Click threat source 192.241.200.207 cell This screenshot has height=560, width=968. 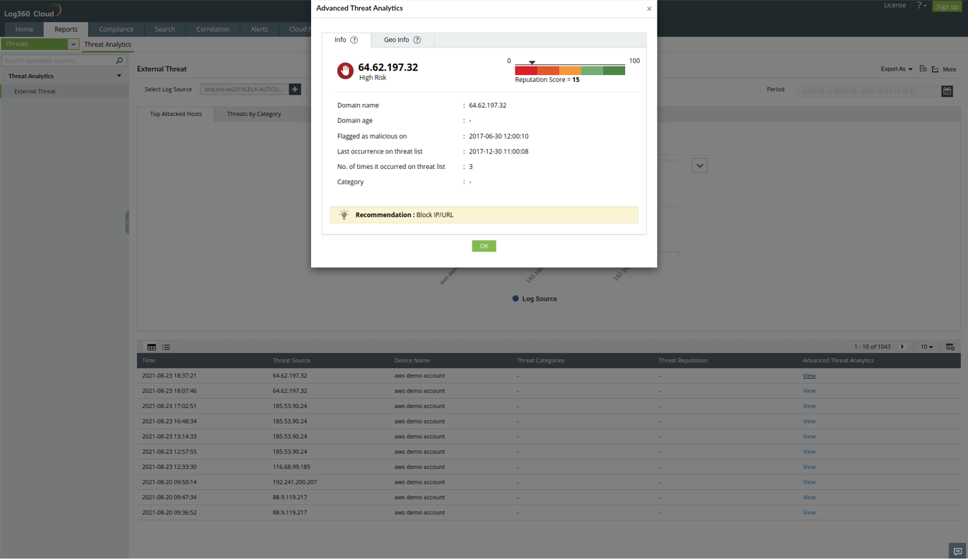coord(295,482)
